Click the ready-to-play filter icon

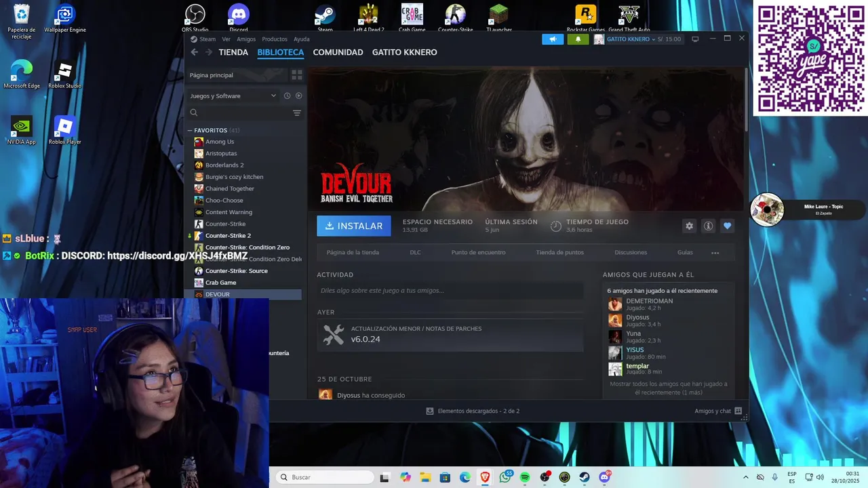point(298,96)
